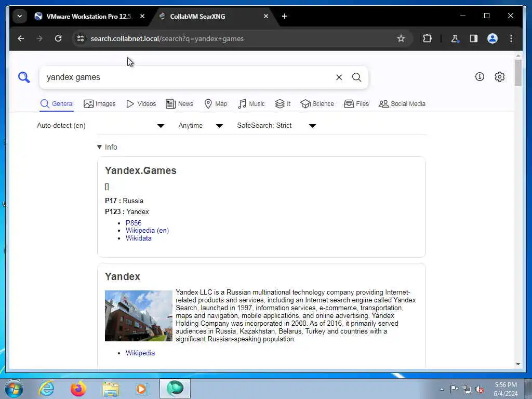Submit search with magnifier button

tap(356, 77)
